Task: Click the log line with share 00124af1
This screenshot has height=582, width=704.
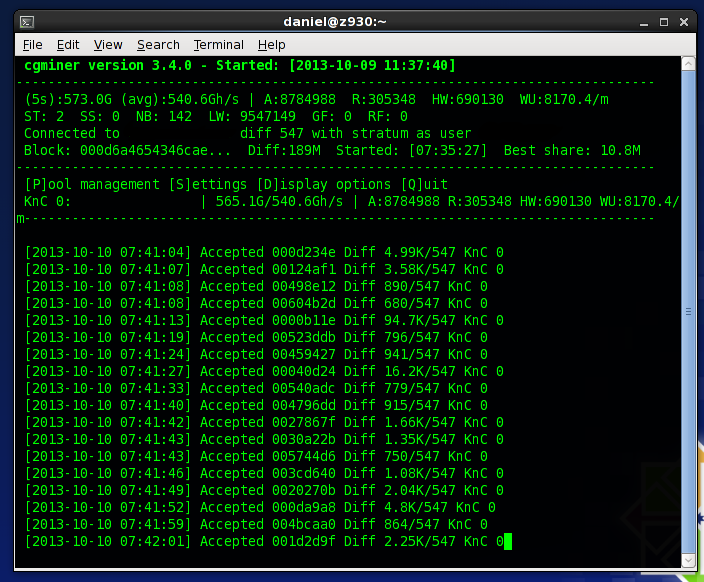Action: click(264, 269)
